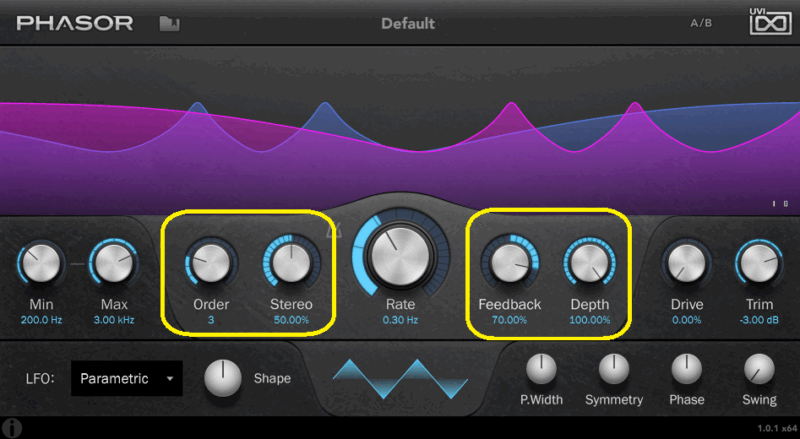The width and height of the screenshot is (800, 439).
Task: Open the LFO Parametric dropdown
Action: pyautogui.click(x=127, y=378)
